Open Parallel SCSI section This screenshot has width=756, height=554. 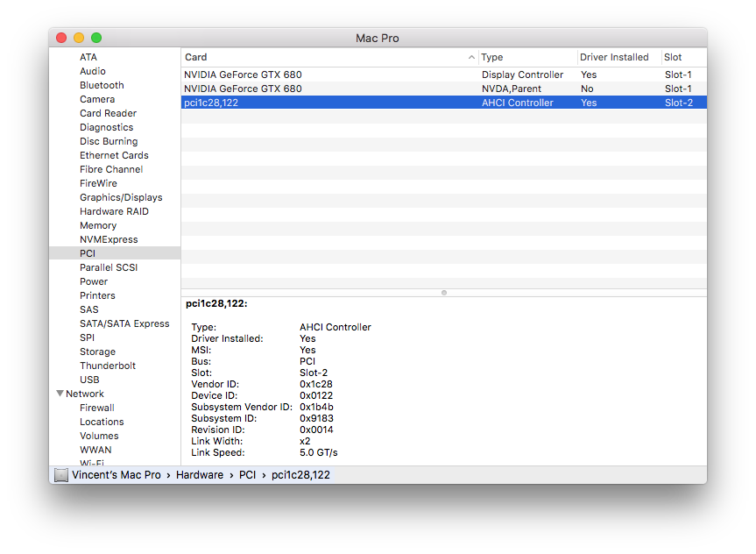[109, 266]
